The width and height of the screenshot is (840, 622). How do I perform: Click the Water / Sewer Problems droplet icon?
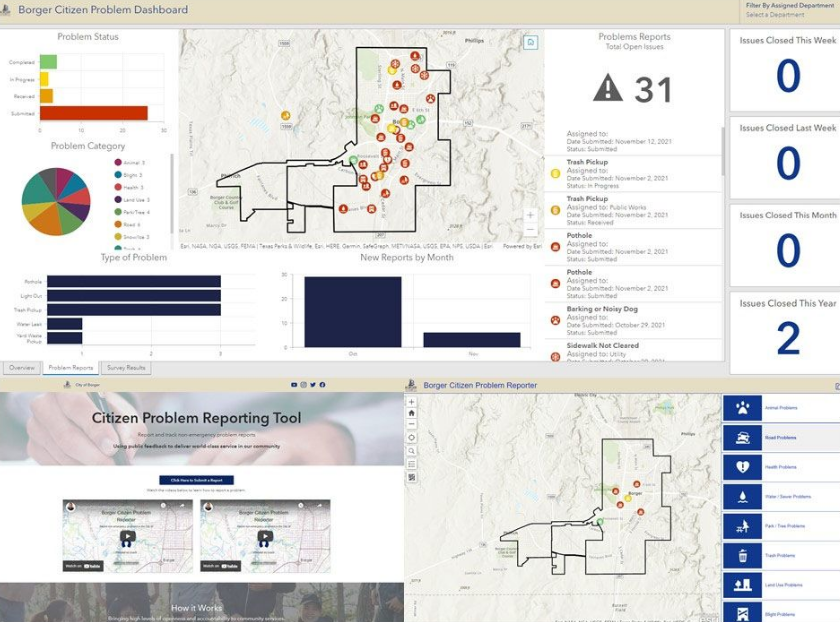[x=742, y=497]
